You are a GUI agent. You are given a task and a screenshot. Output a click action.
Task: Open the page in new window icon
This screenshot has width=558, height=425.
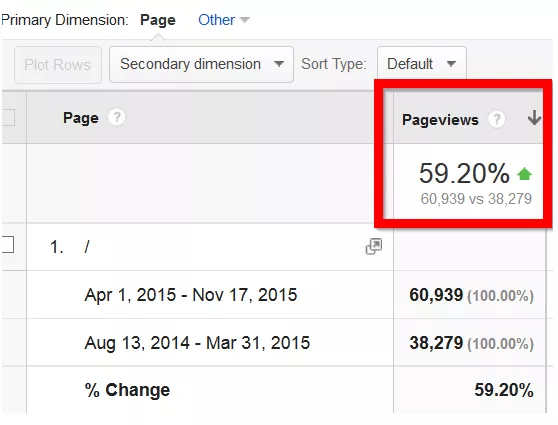coord(374,246)
